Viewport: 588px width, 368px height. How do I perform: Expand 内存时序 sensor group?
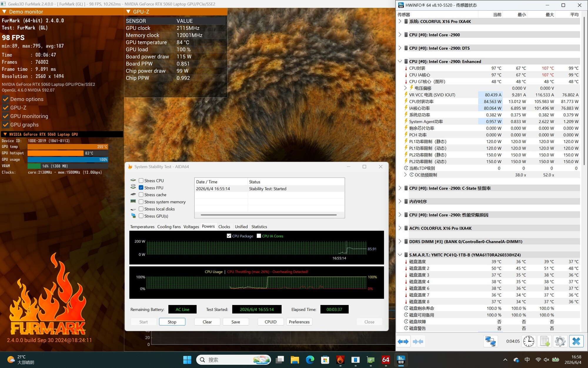coord(400,201)
